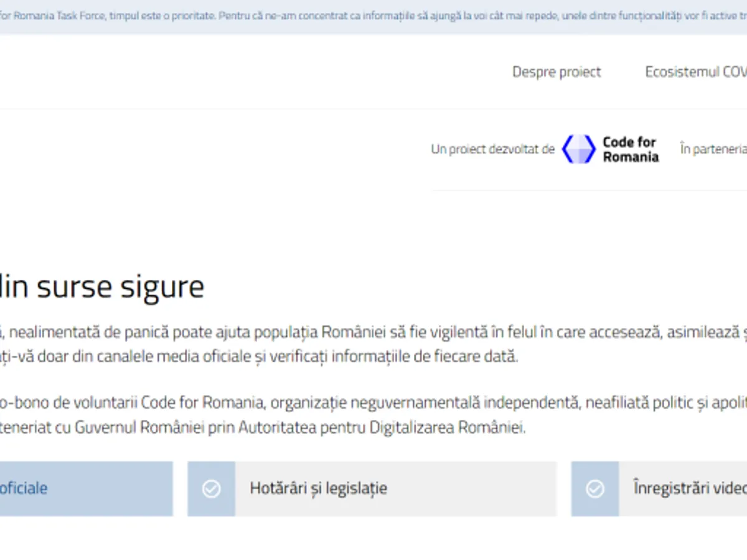Select the Înregistrări video tab
This screenshot has height=560, width=747.
coord(689,488)
